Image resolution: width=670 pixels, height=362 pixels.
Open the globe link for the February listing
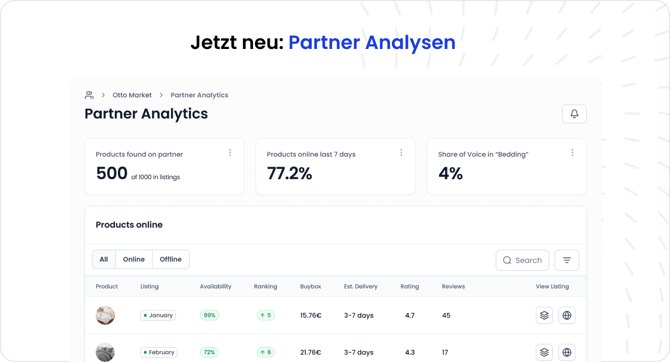[567, 352]
